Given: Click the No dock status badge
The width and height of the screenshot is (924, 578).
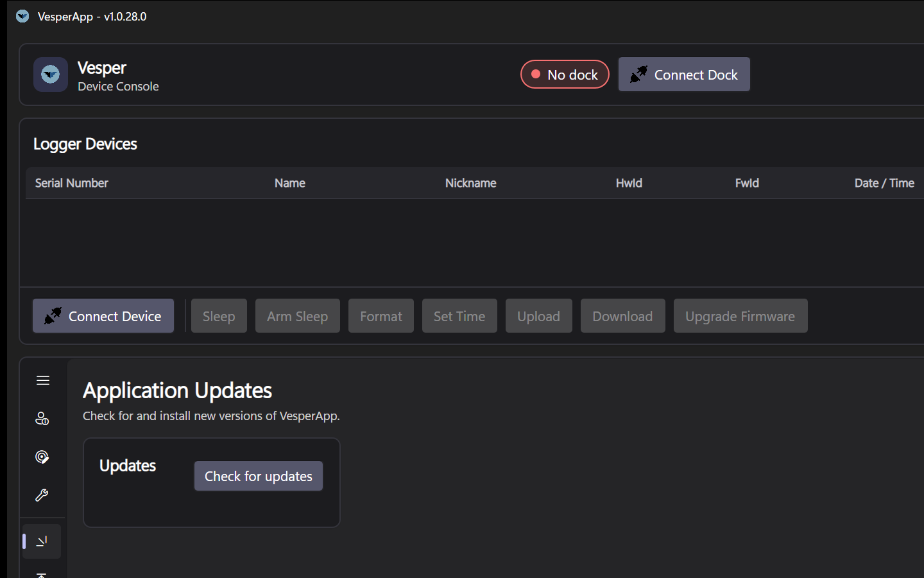Looking at the screenshot, I should click(x=565, y=74).
